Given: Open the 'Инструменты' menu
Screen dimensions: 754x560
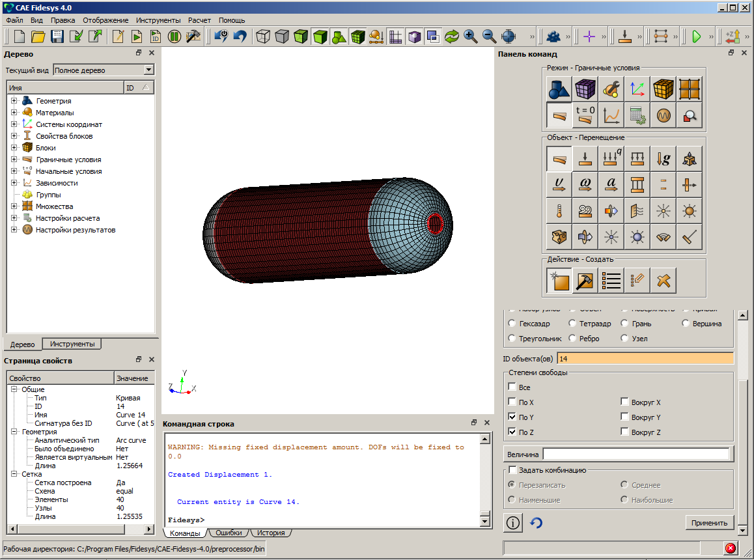Looking at the screenshot, I should coord(158,20).
